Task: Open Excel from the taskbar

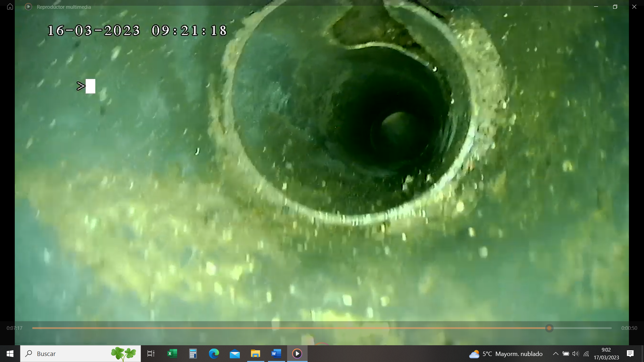Action: coord(172,354)
